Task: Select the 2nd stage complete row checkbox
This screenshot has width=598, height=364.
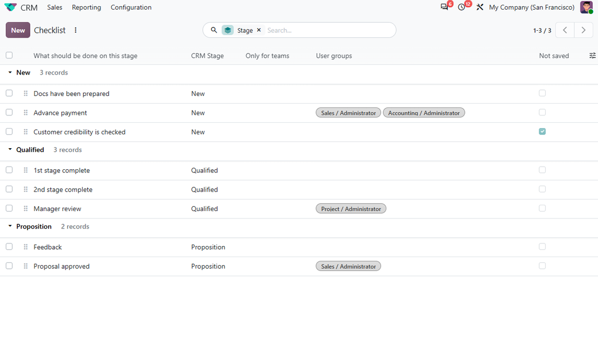Action: pyautogui.click(x=9, y=189)
